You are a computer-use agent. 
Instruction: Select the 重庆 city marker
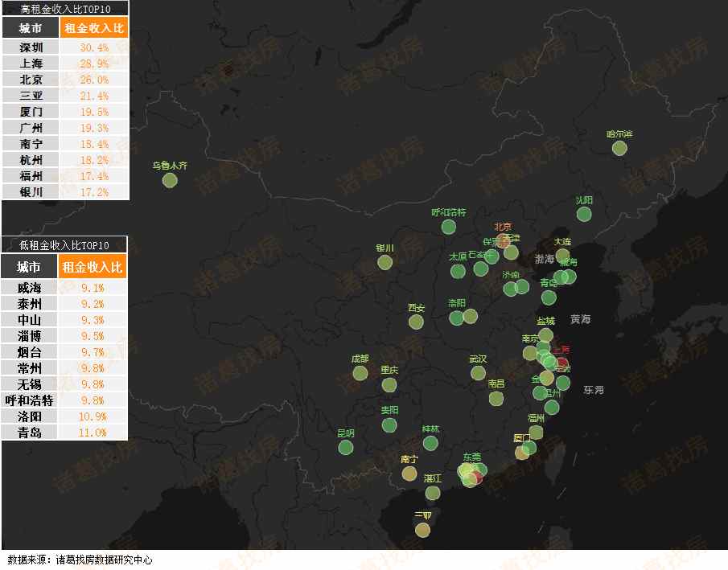point(389,384)
